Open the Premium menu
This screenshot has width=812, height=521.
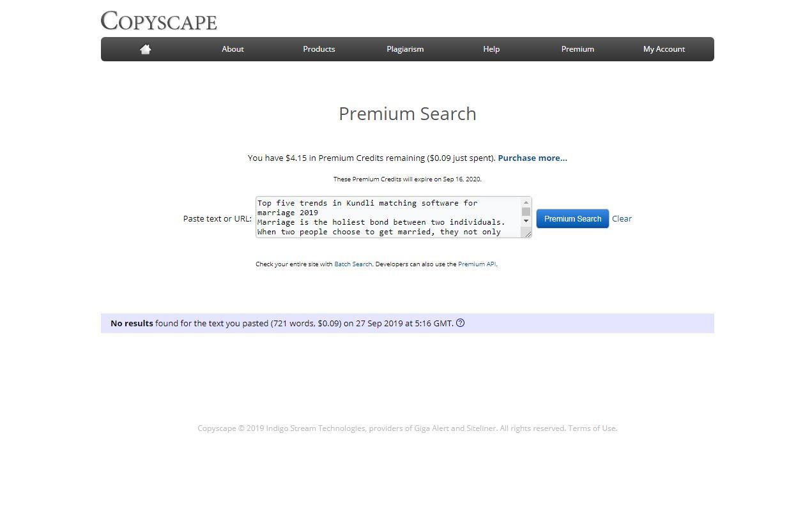point(578,49)
